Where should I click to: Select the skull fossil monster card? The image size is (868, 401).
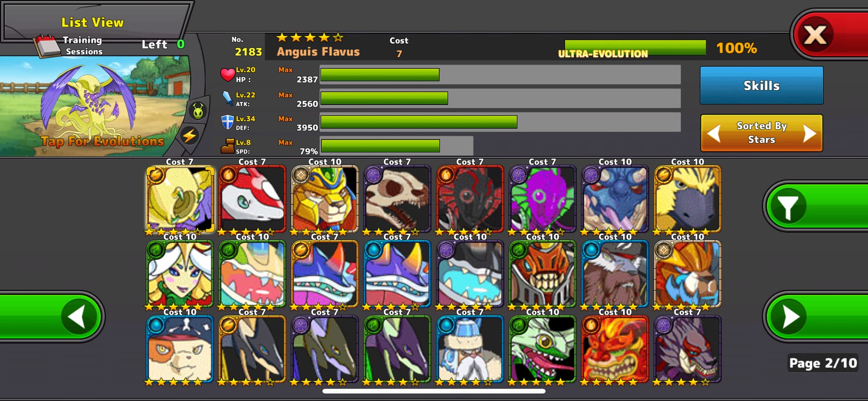(397, 199)
